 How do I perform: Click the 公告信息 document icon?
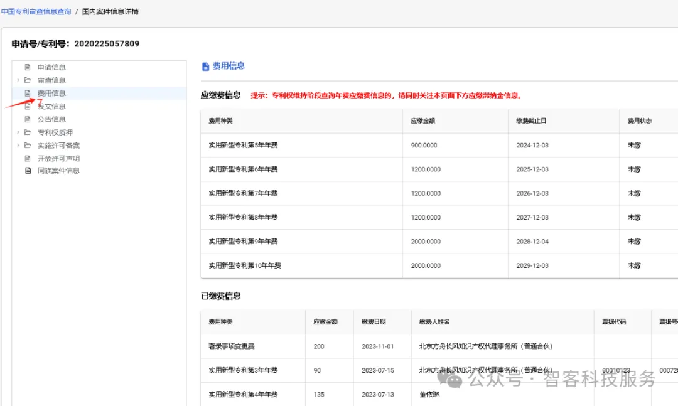[x=27, y=119]
